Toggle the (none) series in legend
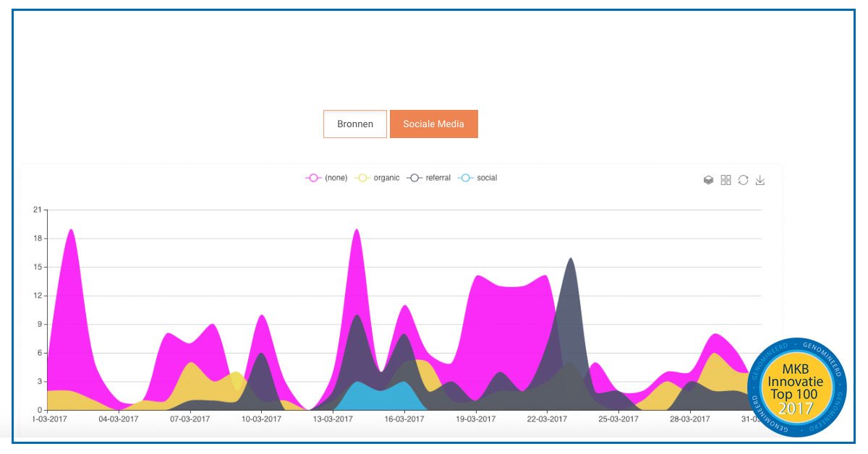The height and width of the screenshot is (454, 868). [x=327, y=178]
